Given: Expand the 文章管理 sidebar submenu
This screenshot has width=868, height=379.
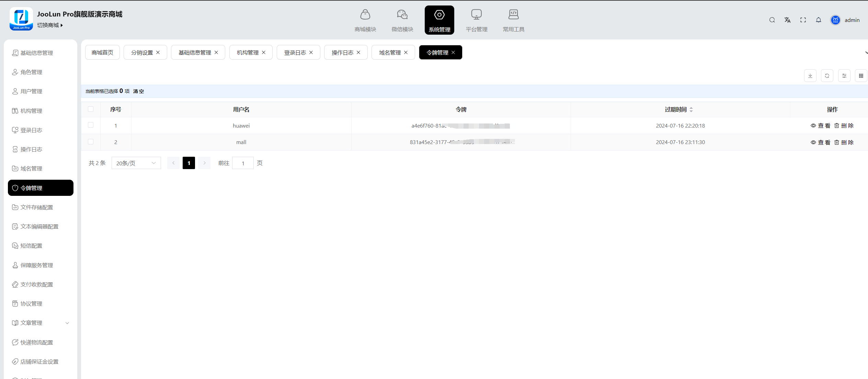Looking at the screenshot, I should click(41, 323).
